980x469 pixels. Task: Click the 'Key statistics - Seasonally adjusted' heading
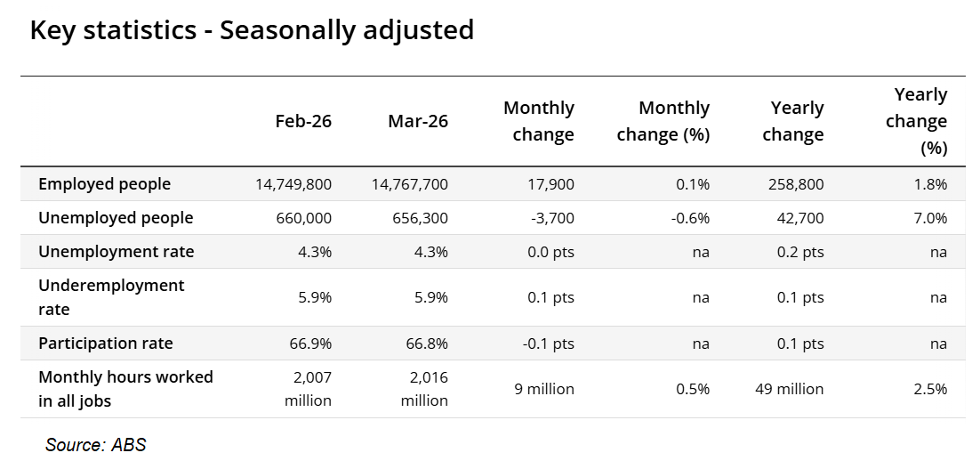click(x=252, y=31)
